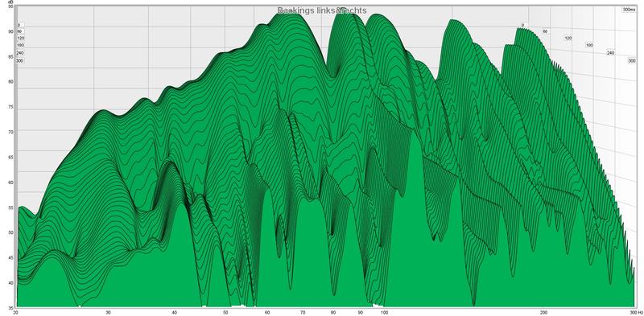The width and height of the screenshot is (644, 316).
Task: Pick the 180 ms label on left time scale
Action: 21,46
